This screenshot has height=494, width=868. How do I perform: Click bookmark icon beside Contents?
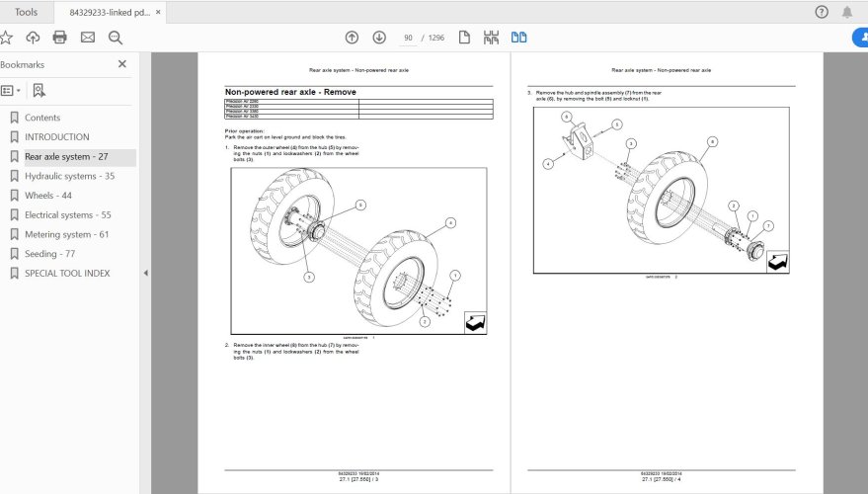(x=15, y=118)
